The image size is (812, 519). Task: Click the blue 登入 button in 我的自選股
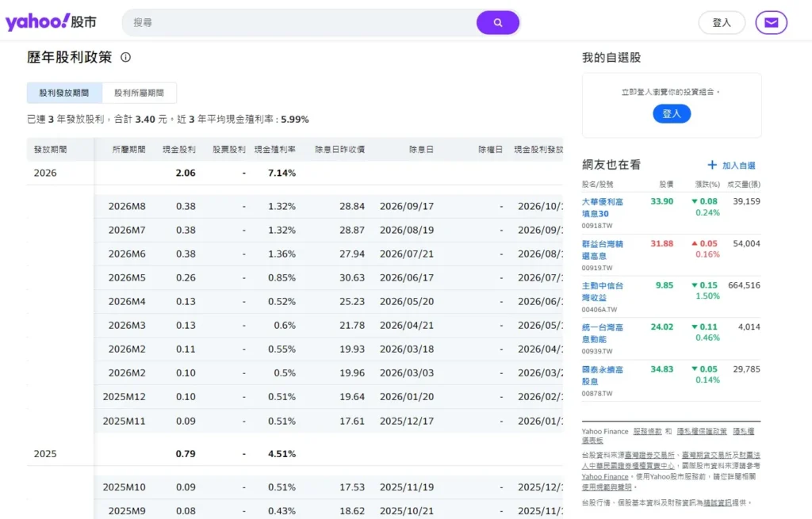point(672,114)
